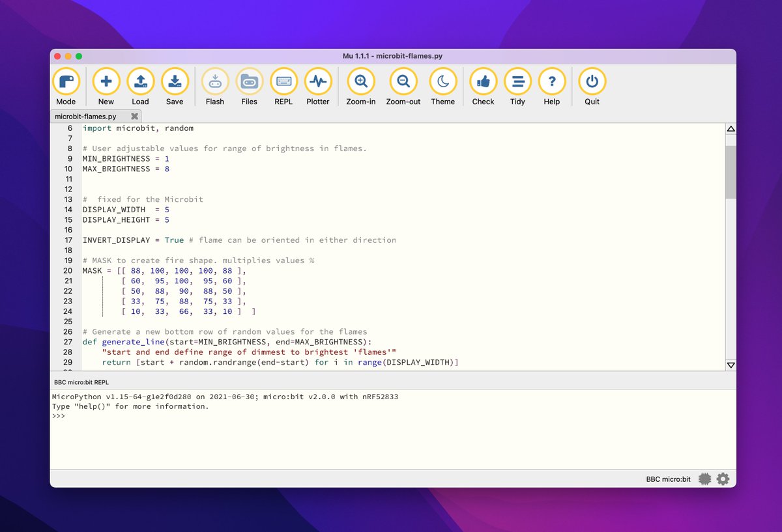Click the MASK row starting with 50
This screenshot has width=782, height=532.
tap(184, 291)
